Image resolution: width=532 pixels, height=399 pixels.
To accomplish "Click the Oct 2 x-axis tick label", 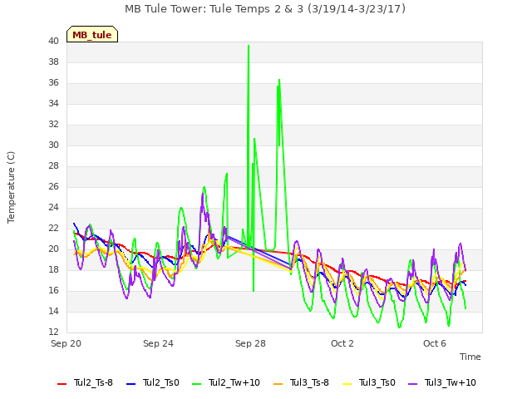I will 342,343.
